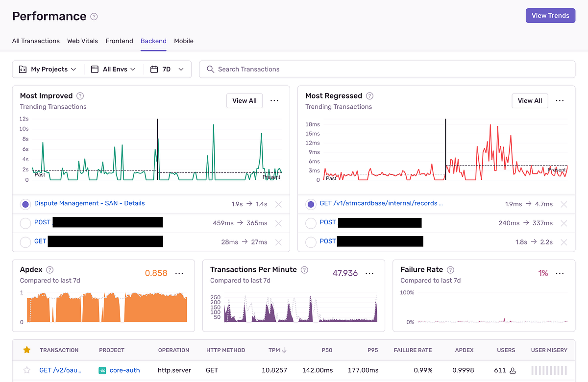Toggle the favorite star for GET /v2/oau transaction

tap(27, 370)
